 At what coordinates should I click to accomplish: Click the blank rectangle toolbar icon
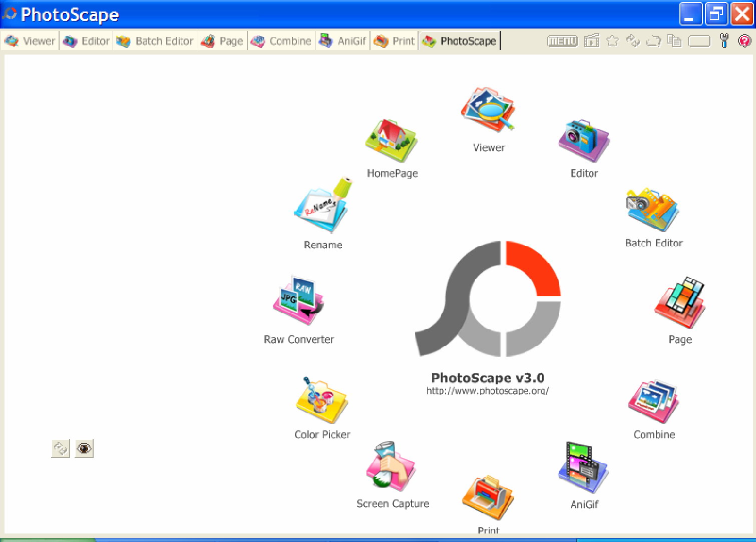(699, 41)
